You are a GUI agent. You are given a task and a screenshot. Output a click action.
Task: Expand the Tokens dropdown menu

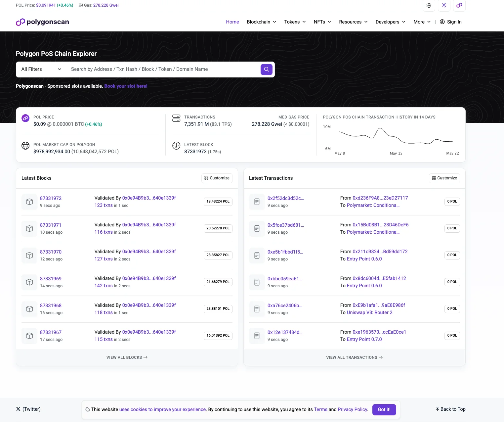point(295,22)
